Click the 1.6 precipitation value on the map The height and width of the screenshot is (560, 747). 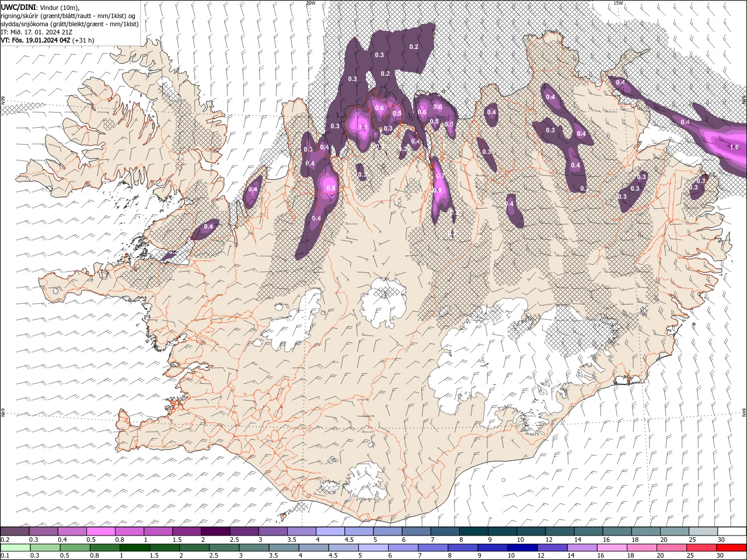tap(734, 147)
